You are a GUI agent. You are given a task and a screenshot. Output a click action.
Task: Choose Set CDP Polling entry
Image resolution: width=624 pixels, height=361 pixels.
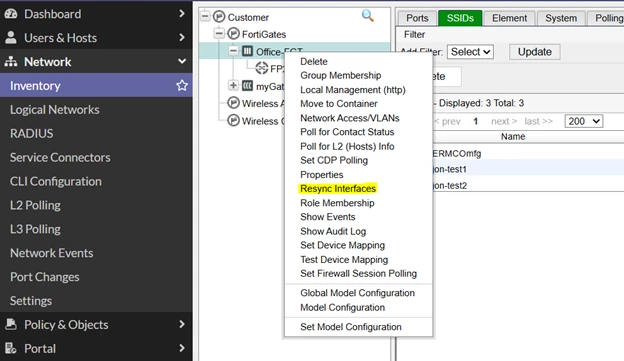pyautogui.click(x=334, y=160)
